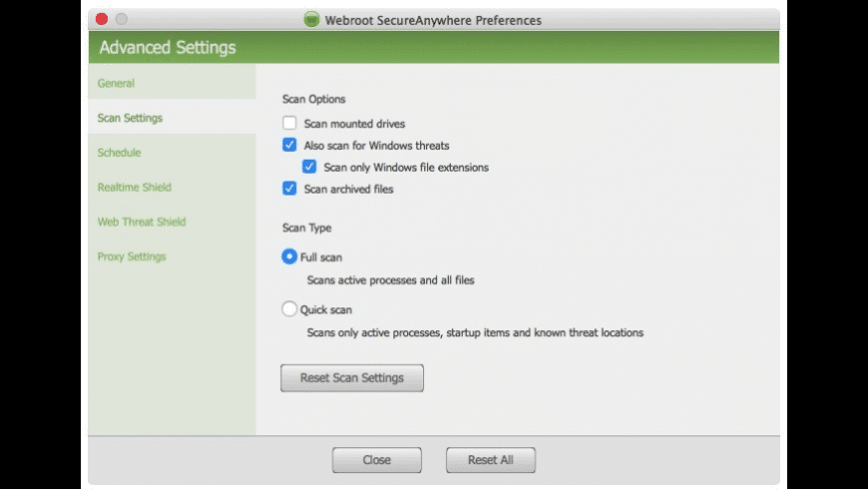Image resolution: width=868 pixels, height=489 pixels.
Task: Click the gray minimize button in title bar
Action: point(122,19)
